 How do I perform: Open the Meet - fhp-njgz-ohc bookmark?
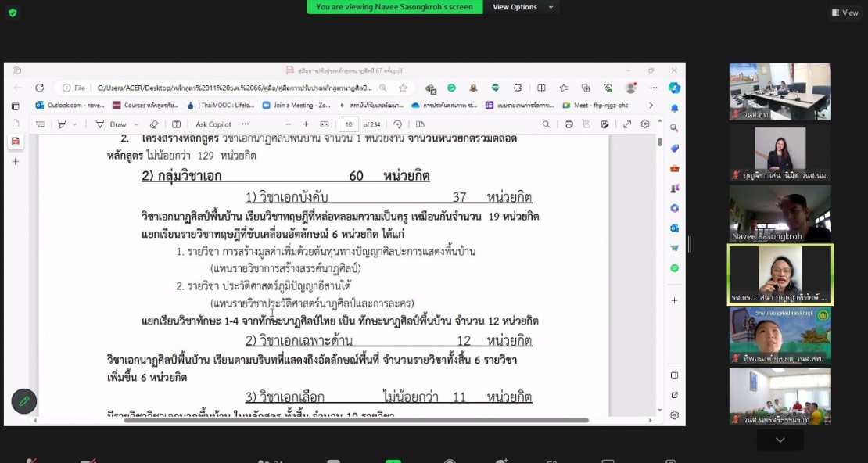[595, 106]
